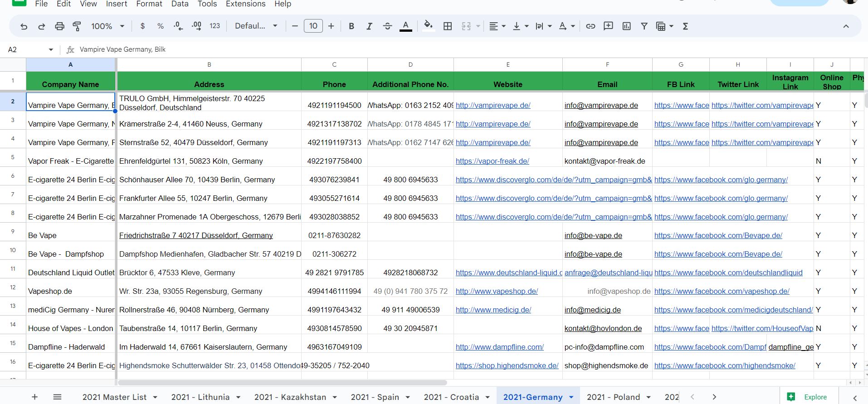Open filter views dropdown

coord(664,26)
